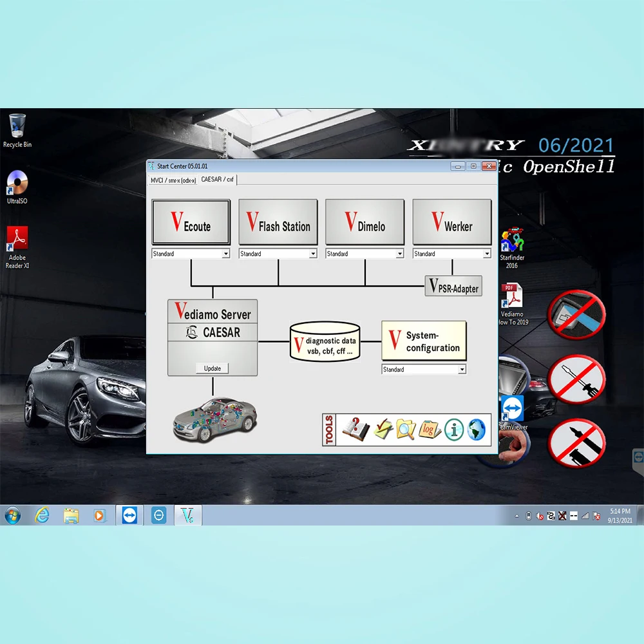Click the Vediamo taskbar button
The height and width of the screenshot is (644, 644).
pyautogui.click(x=187, y=515)
